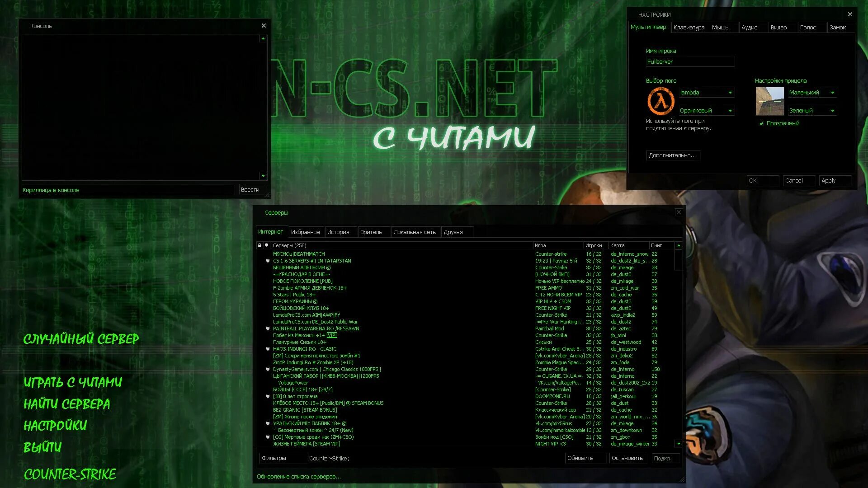This screenshot has width=868, height=488.
Task: Click the crosshair preview thumbnail
Action: (x=769, y=101)
